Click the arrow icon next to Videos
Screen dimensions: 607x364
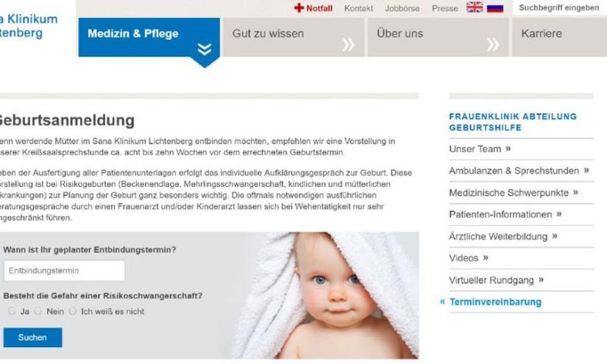click(486, 257)
